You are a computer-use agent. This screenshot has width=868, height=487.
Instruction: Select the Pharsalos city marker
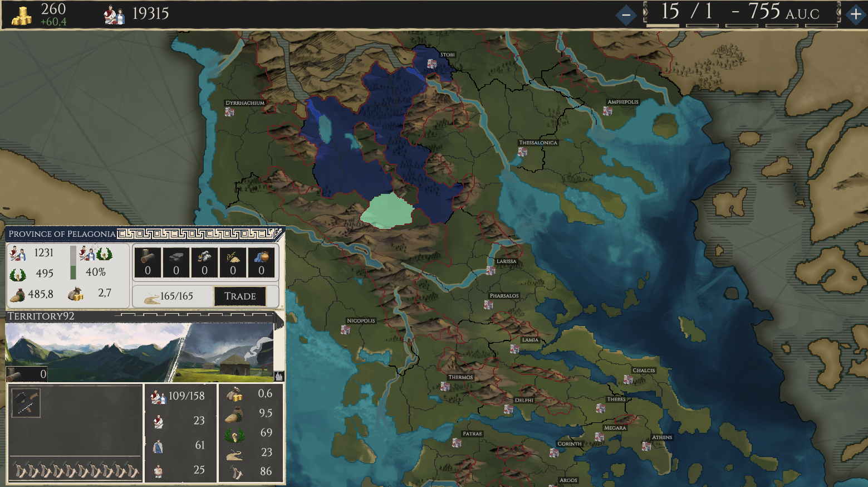pos(488,304)
